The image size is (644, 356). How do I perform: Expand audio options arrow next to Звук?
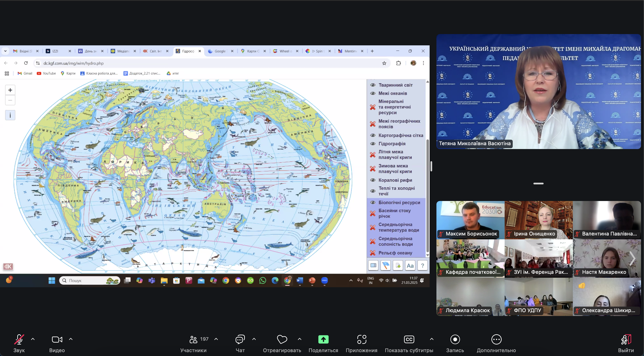pos(33,339)
